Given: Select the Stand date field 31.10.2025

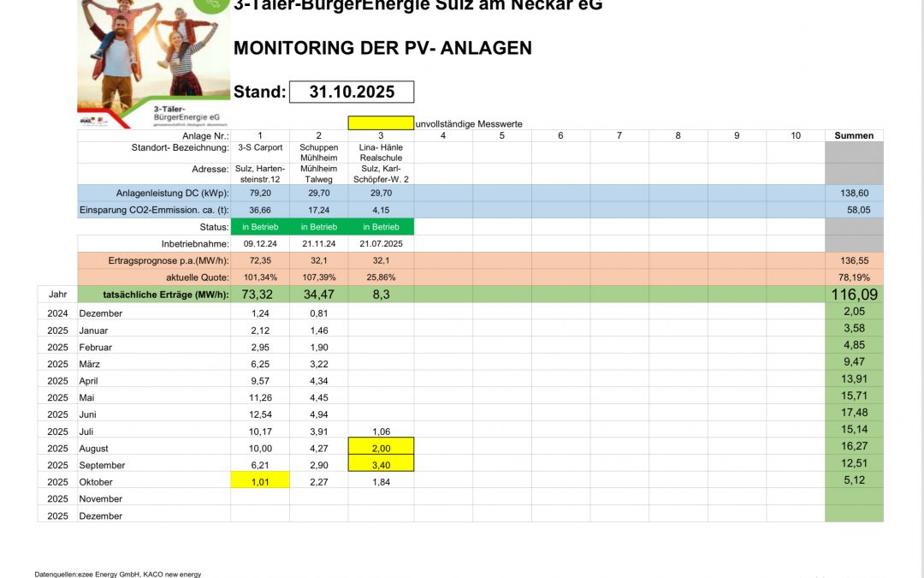Looking at the screenshot, I should tap(352, 92).
